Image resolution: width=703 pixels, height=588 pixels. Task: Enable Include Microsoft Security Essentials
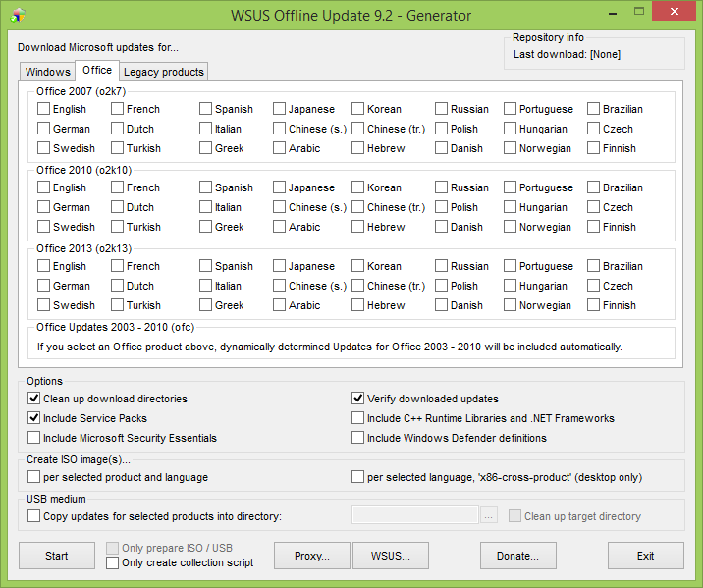click(x=34, y=438)
